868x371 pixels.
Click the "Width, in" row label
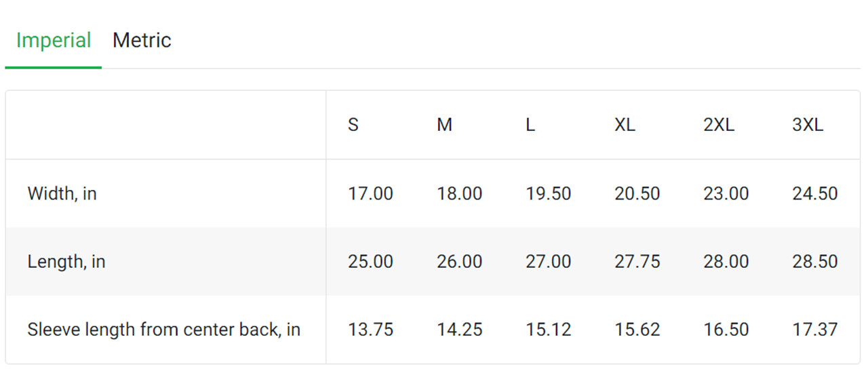click(62, 194)
